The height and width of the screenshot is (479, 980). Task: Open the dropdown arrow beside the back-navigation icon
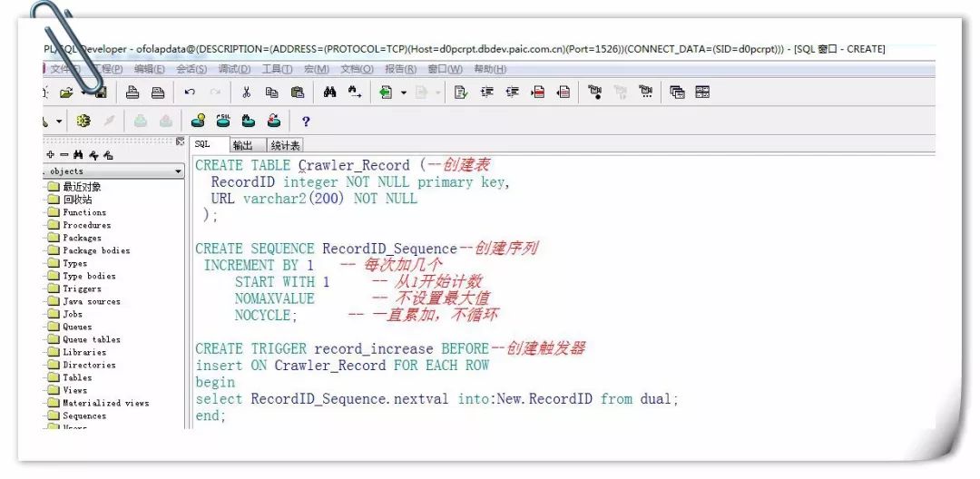404,93
